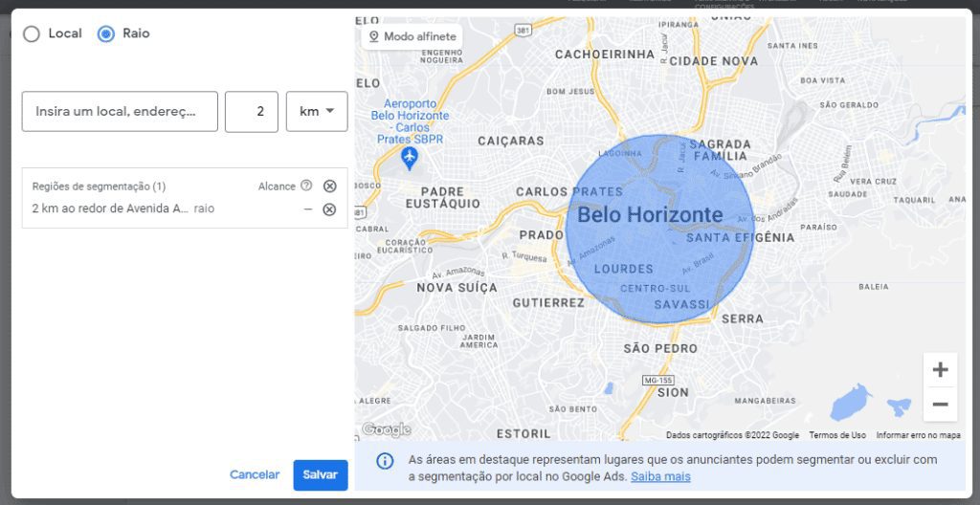Click the Google logo on the map
This screenshot has height=505, width=980.
tap(387, 429)
